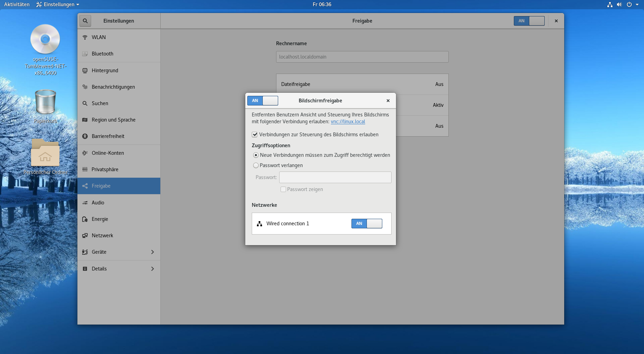This screenshot has height=354, width=644.
Task: Select the Bluetooth settings icon
Action: [x=85, y=54]
